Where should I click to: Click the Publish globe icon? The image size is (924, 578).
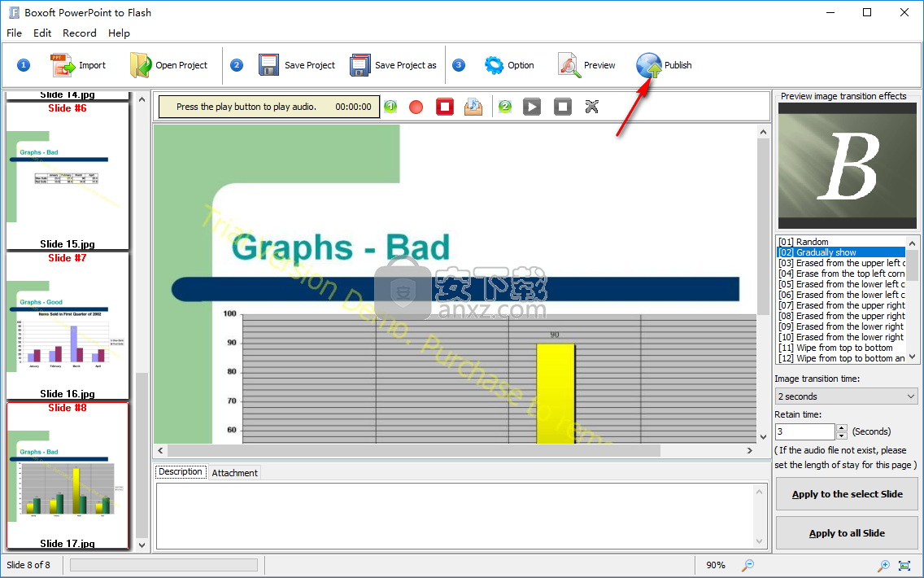649,65
